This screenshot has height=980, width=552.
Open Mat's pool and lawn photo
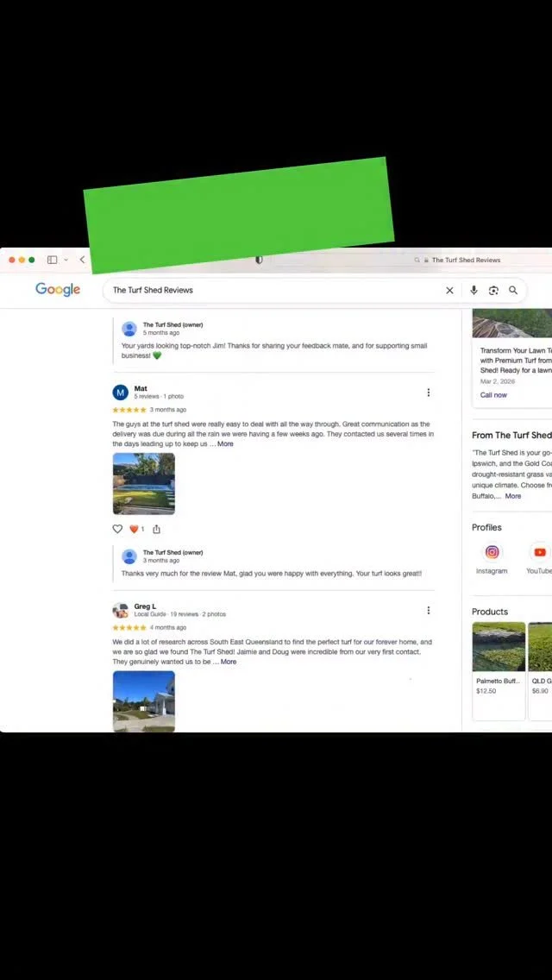[x=144, y=484]
